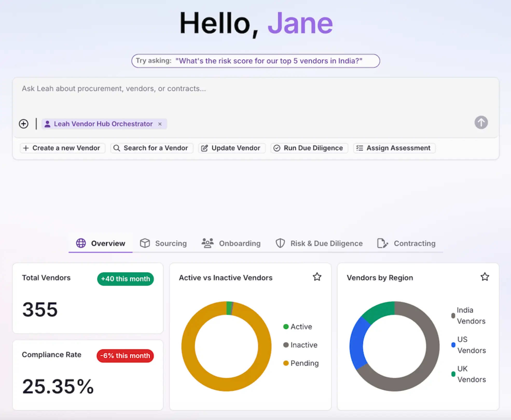
Task: Toggle the India Vendors legend item
Action: tap(468, 316)
